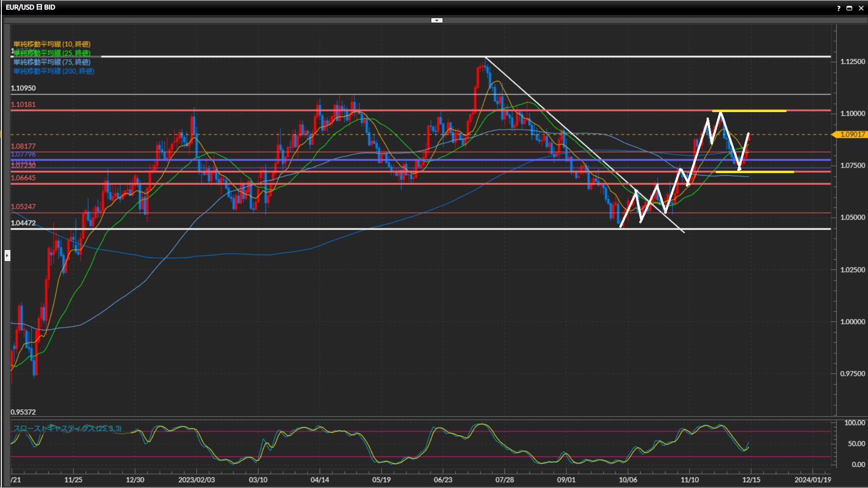Select the 10-period moving average label
Viewport: 868px width, 488px height.
pos(52,44)
